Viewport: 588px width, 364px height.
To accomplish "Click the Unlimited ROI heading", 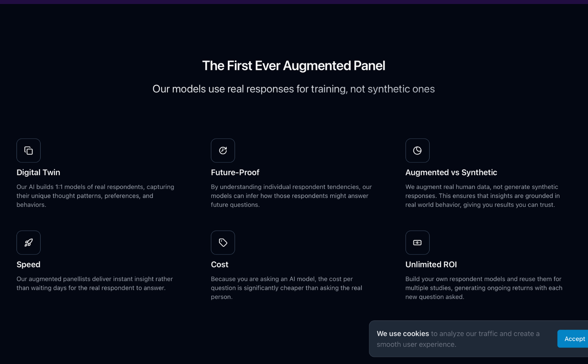I will [x=431, y=264].
